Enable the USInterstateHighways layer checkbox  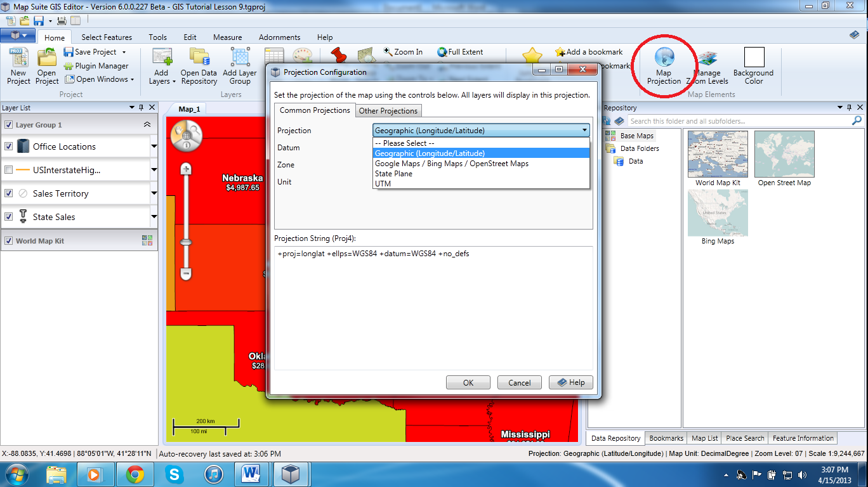point(9,170)
